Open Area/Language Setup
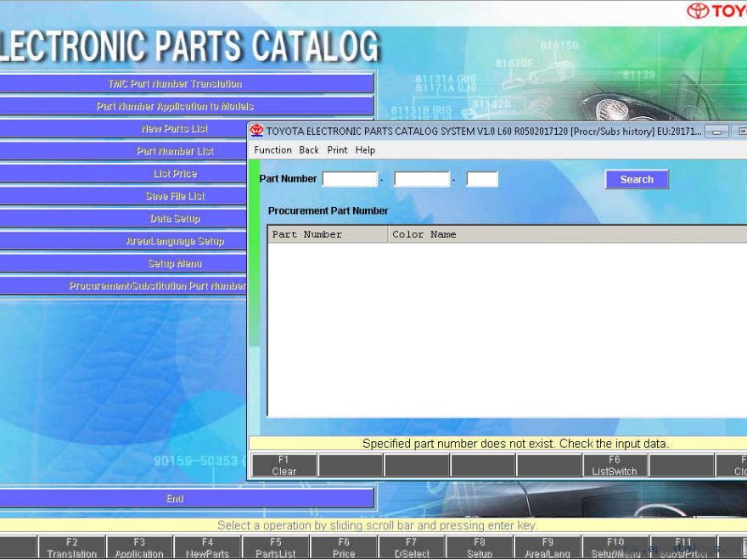The width and height of the screenshot is (747, 560). pyautogui.click(x=123, y=241)
